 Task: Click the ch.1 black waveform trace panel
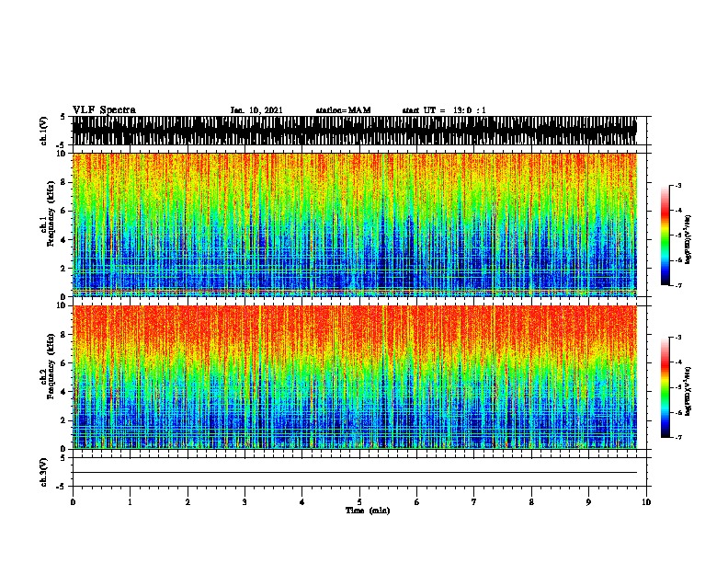point(355,131)
